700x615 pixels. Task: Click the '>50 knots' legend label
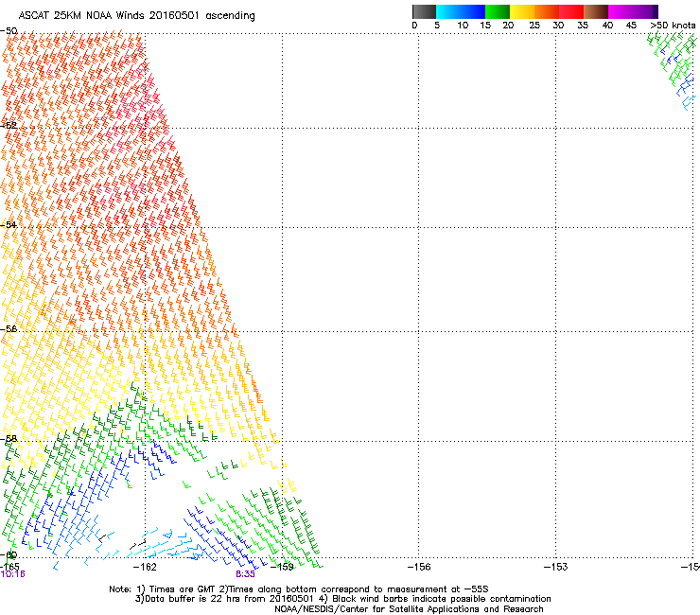pos(673,26)
